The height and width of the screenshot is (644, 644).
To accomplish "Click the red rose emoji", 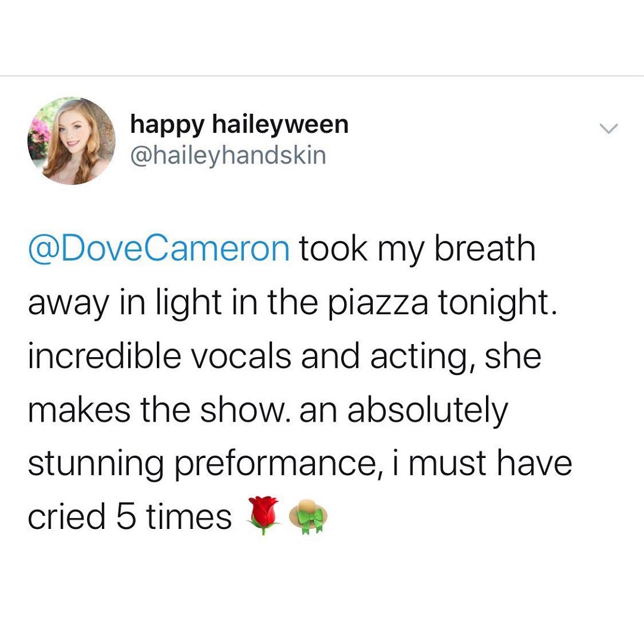I will click(263, 515).
